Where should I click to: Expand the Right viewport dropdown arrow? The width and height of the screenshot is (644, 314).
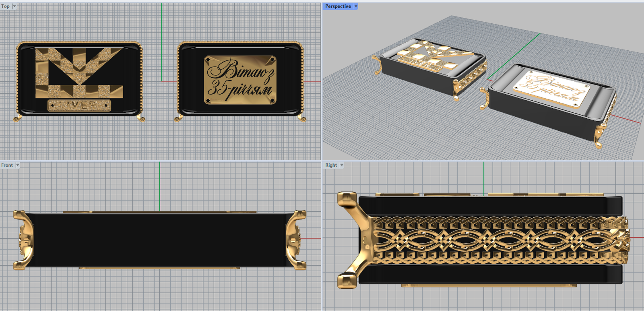(x=342, y=165)
